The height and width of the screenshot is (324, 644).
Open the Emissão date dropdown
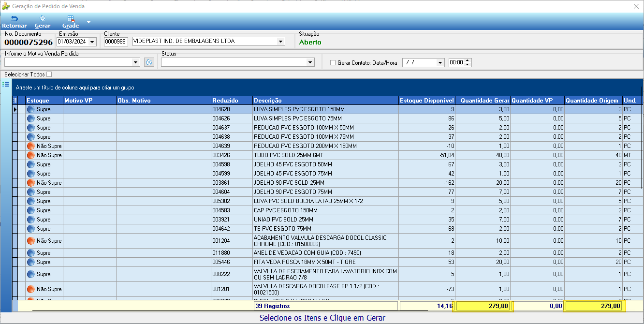(x=92, y=42)
